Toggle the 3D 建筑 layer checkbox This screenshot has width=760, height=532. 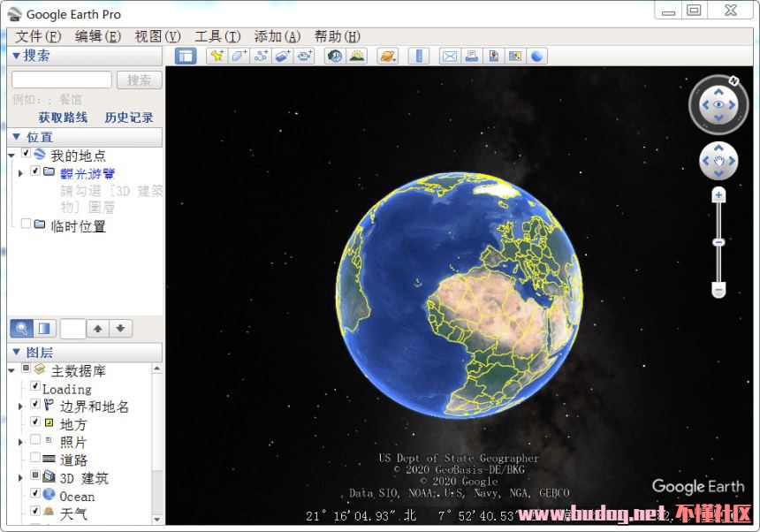point(34,475)
